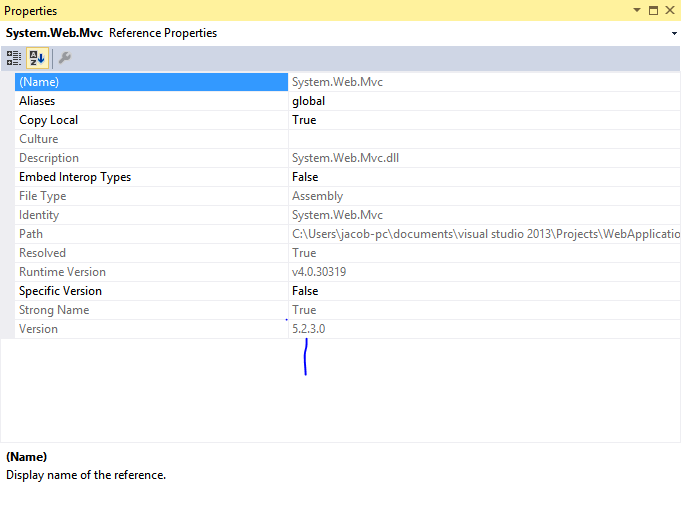Viewport: 681px width, 505px height.
Task: Toggle the Alphabetical sort button
Action: click(x=37, y=58)
